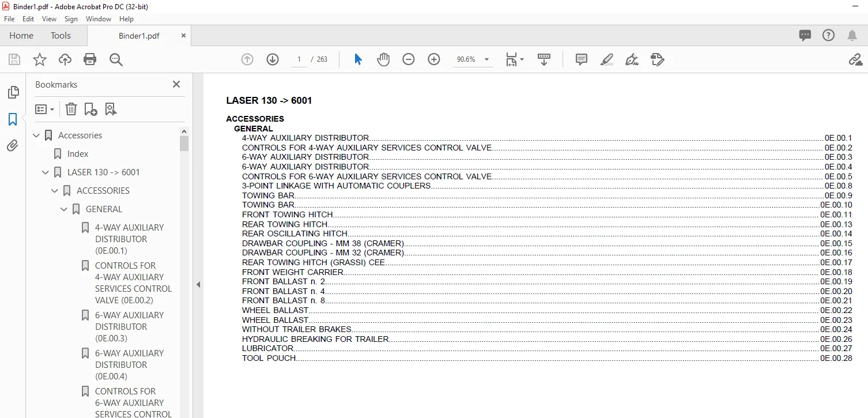Select the Binder1.pdf document tab
The width and height of the screenshot is (868, 418).
coord(139,35)
